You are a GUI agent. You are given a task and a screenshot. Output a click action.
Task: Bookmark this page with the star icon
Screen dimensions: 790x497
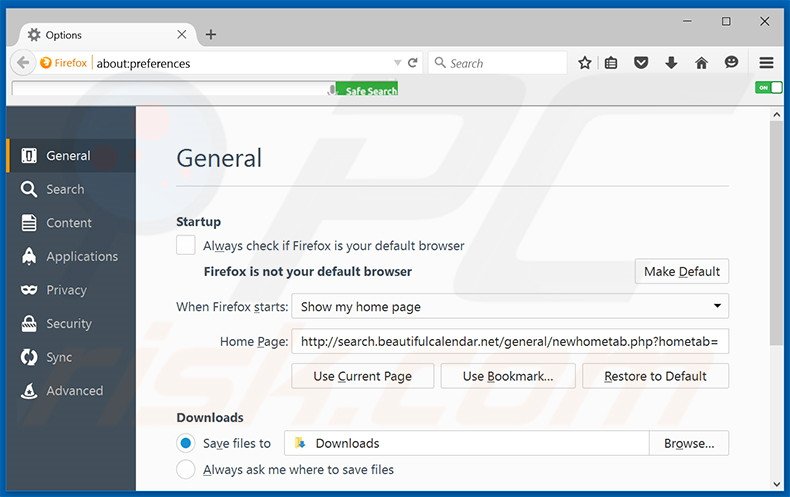point(584,63)
